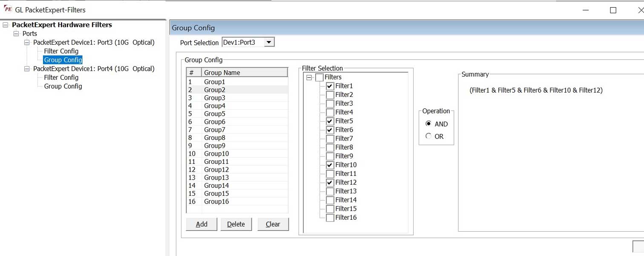This screenshot has height=256, width=644.
Task: Click the PacketExpert app icon in title bar
Action: [x=7, y=9]
